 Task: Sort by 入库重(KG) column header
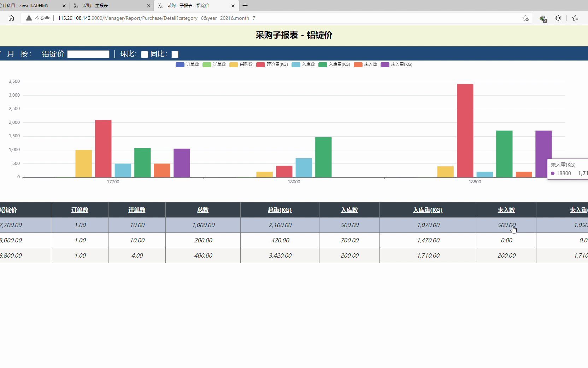pyautogui.click(x=428, y=210)
